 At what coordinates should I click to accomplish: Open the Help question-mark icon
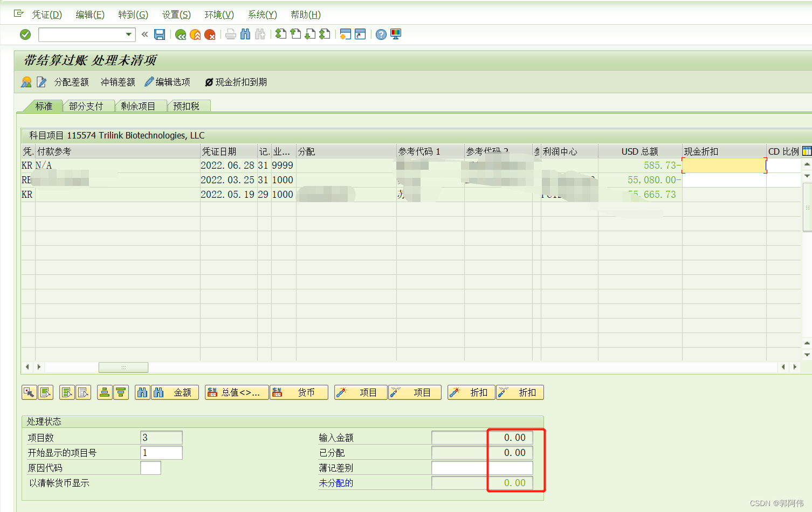pos(381,34)
